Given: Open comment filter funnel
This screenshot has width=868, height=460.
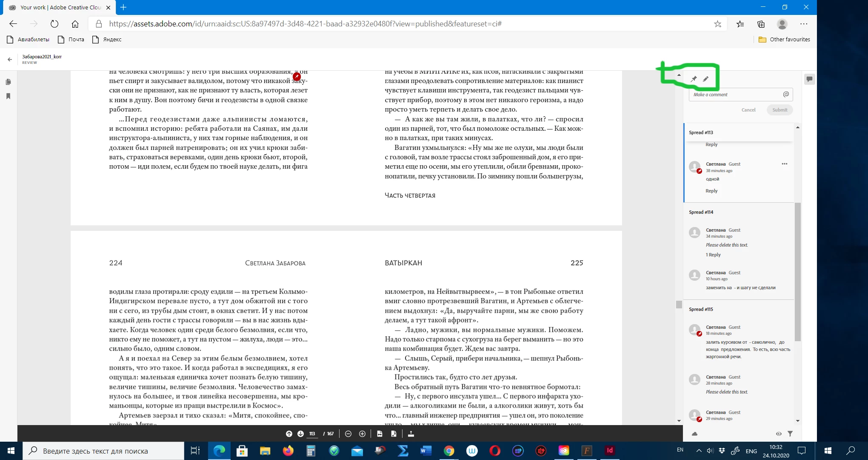Looking at the screenshot, I should point(790,434).
